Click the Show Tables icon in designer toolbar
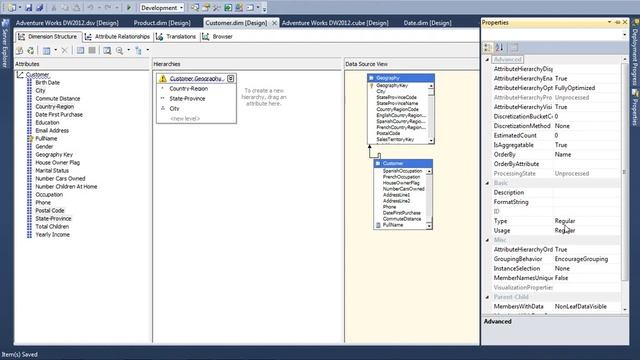The image size is (640, 360). point(80,51)
